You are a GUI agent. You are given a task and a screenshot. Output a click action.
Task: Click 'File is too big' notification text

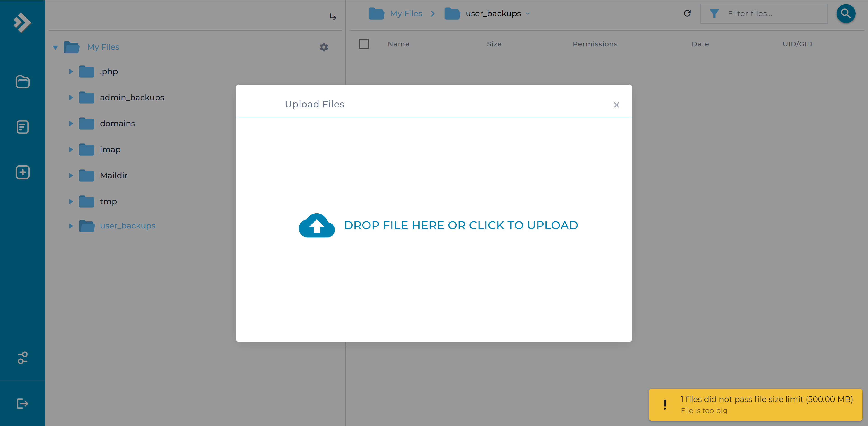click(704, 410)
